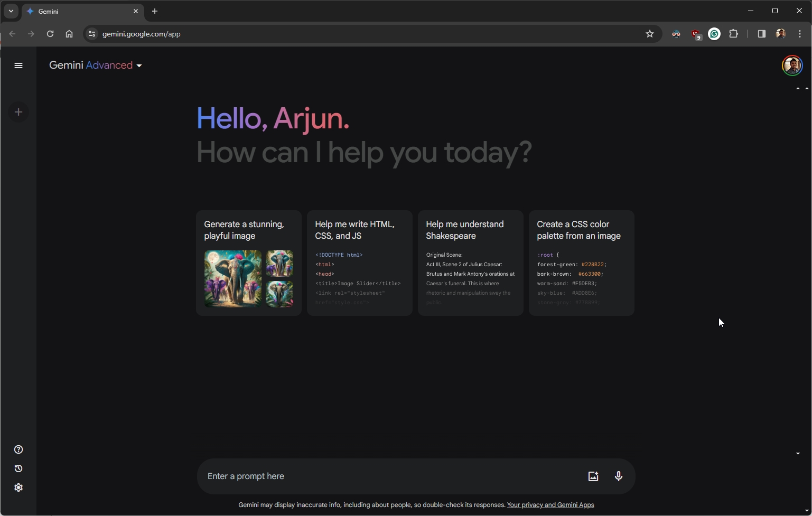Screen dimensions: 812x516
Task: Click the scroll-down chevron near the prompt bar
Action: click(798, 454)
